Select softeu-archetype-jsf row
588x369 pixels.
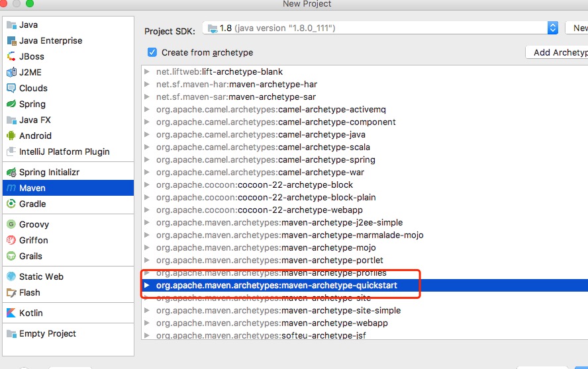[x=365, y=335]
